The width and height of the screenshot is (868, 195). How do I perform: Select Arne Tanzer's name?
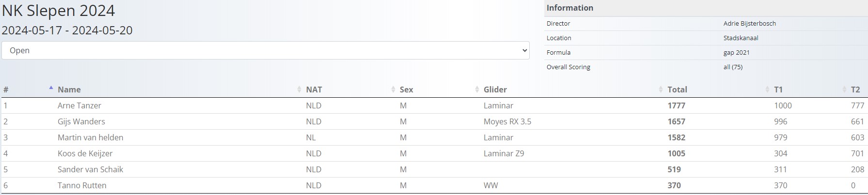pyautogui.click(x=79, y=105)
